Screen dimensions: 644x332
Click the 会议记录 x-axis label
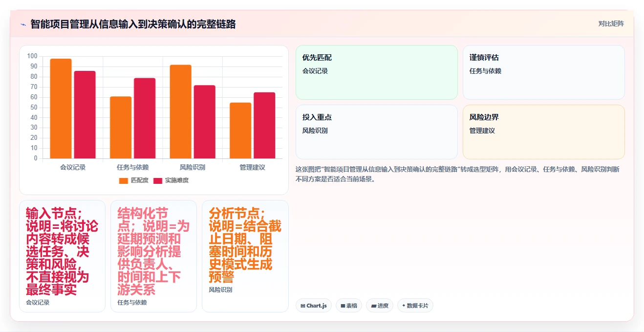[73, 167]
